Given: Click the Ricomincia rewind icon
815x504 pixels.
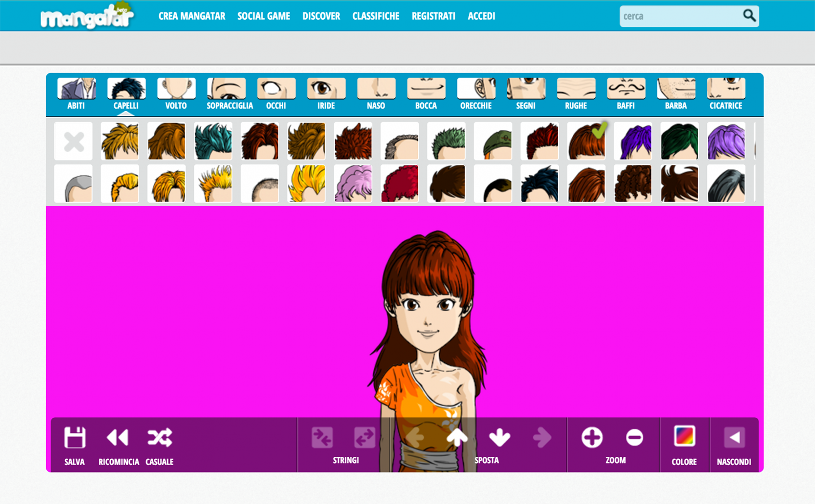Looking at the screenshot, I should pyautogui.click(x=118, y=437).
